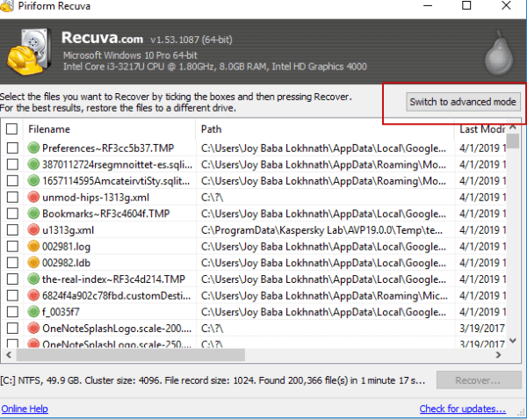Click vertical scrollbar down arrow
The image size is (527, 420).
(x=513, y=341)
